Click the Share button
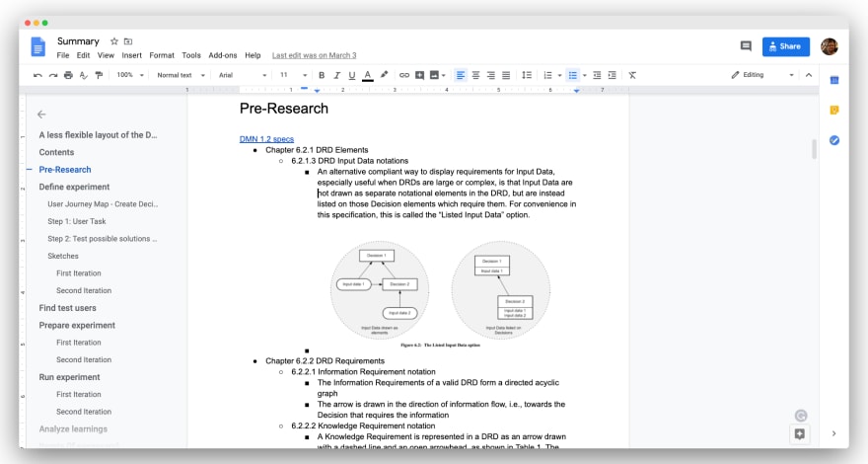The height and width of the screenshot is (464, 868). [785, 46]
